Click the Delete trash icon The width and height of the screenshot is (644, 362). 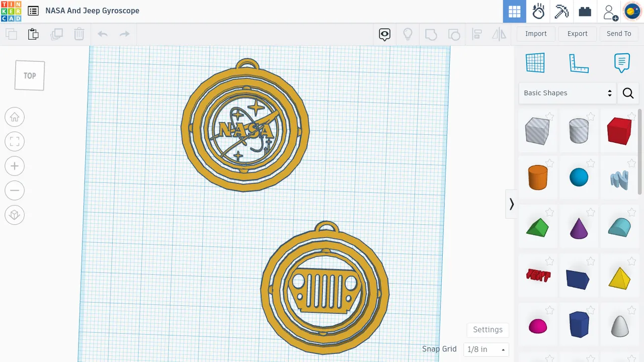79,34
